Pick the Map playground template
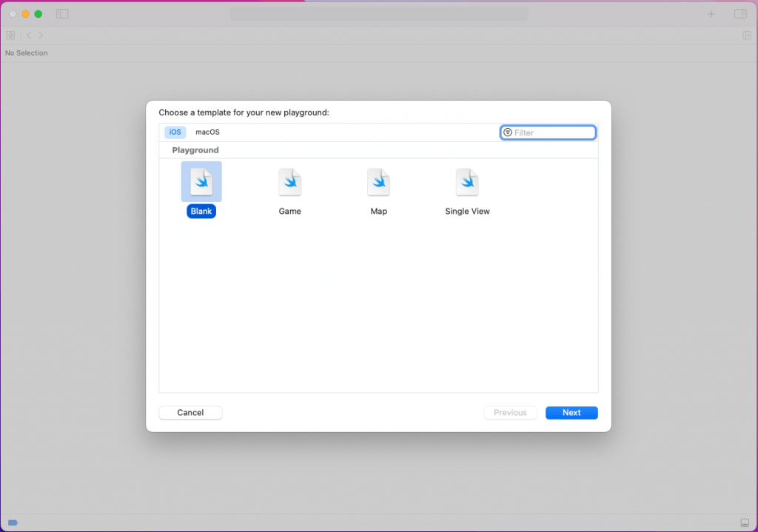The image size is (758, 532). [x=378, y=181]
